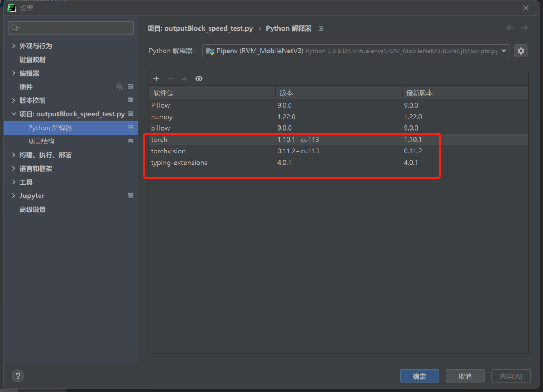The image size is (543, 392).
Task: Expand the 版本控制 section
Action: coord(13,100)
